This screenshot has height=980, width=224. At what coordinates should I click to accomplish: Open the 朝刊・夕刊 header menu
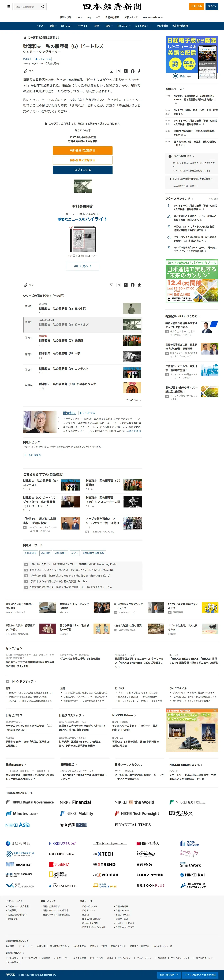tap(66, 17)
